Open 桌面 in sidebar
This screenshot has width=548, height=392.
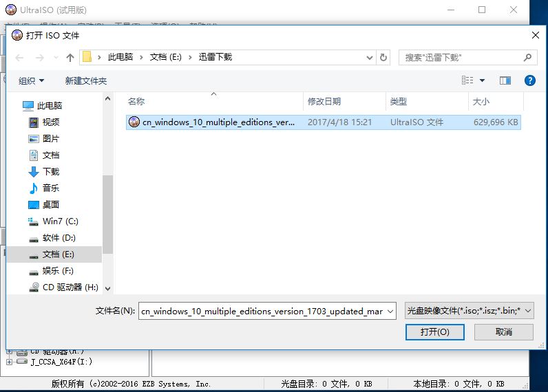click(43, 204)
